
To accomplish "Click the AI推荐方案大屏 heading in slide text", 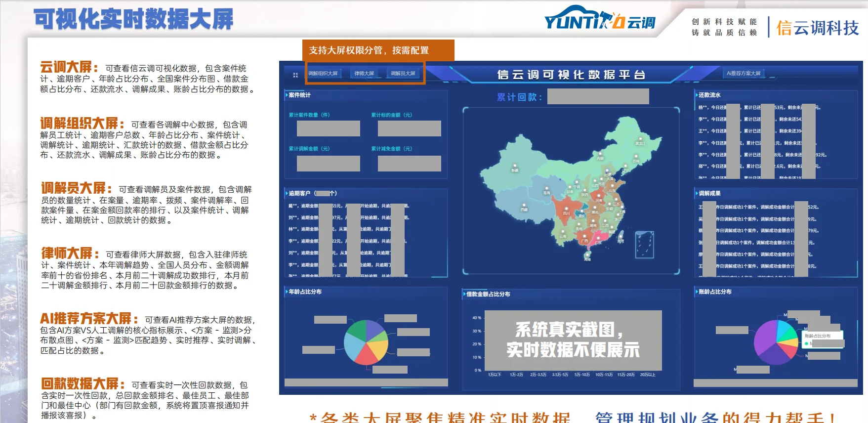I will [x=87, y=318].
